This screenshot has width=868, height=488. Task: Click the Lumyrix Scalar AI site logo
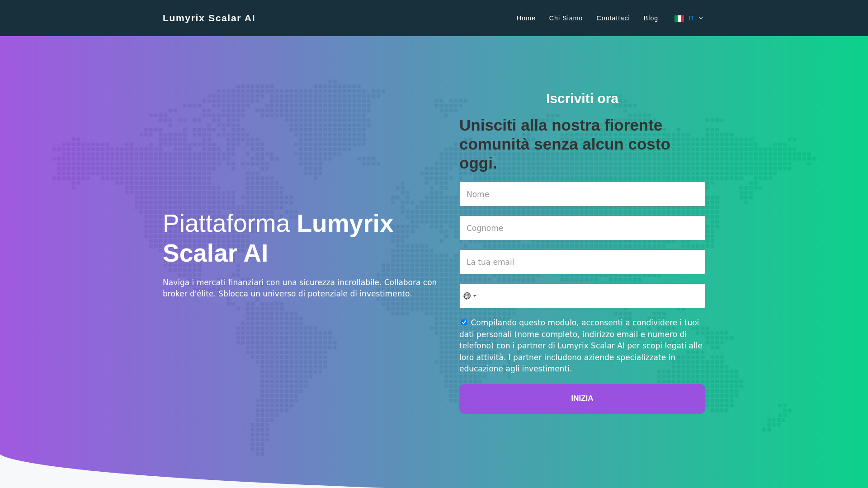point(209,18)
